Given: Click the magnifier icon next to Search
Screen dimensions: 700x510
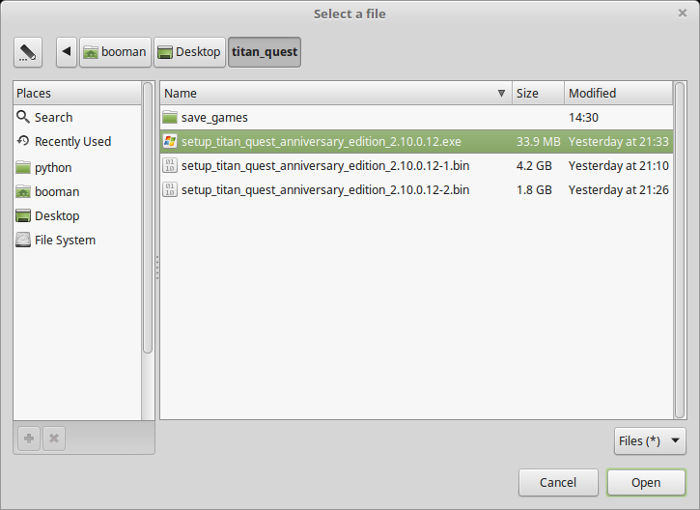Looking at the screenshot, I should pos(23,117).
